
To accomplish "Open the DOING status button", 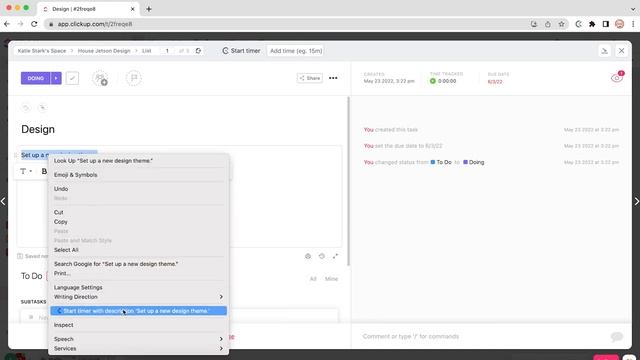I will 36,78.
